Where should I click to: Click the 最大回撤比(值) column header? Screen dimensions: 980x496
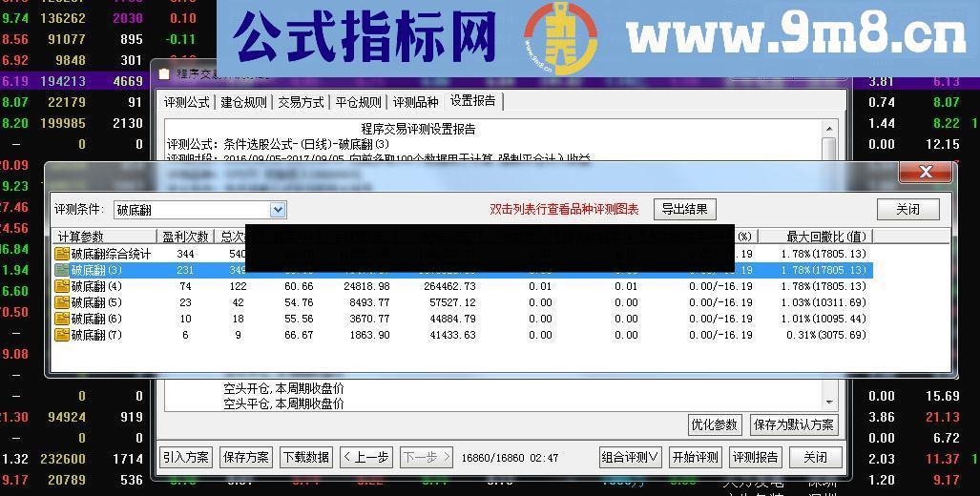click(816, 237)
